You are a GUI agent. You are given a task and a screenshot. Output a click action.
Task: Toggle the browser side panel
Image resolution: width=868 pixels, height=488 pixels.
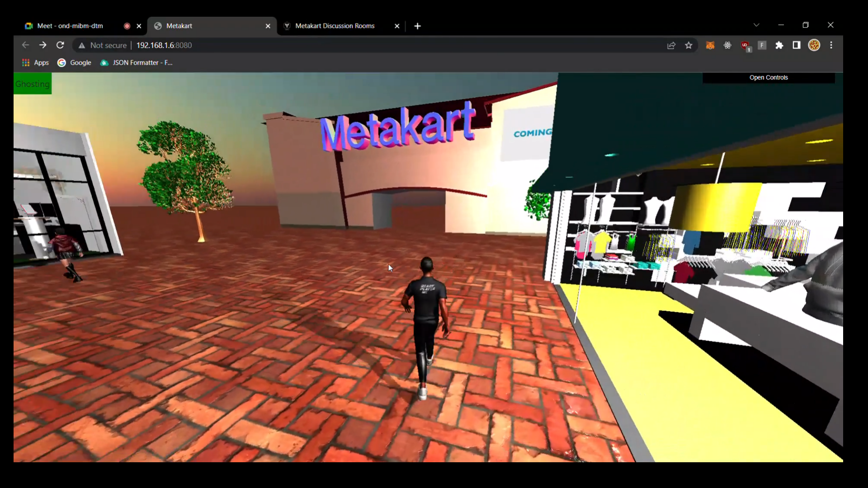pos(797,45)
